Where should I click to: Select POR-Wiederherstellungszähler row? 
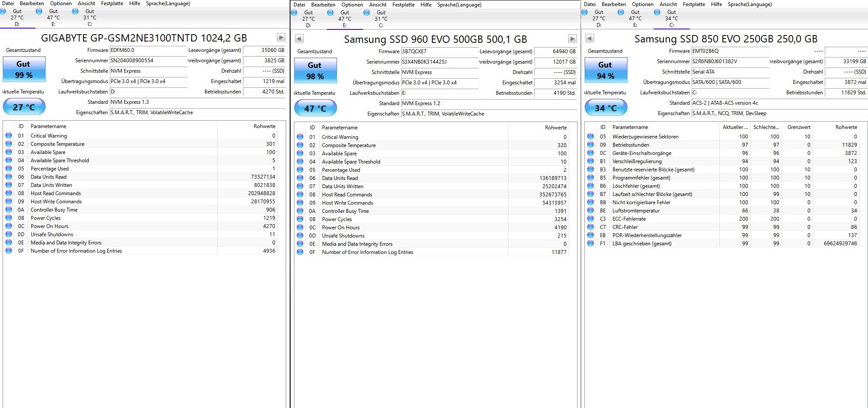click(x=722, y=235)
